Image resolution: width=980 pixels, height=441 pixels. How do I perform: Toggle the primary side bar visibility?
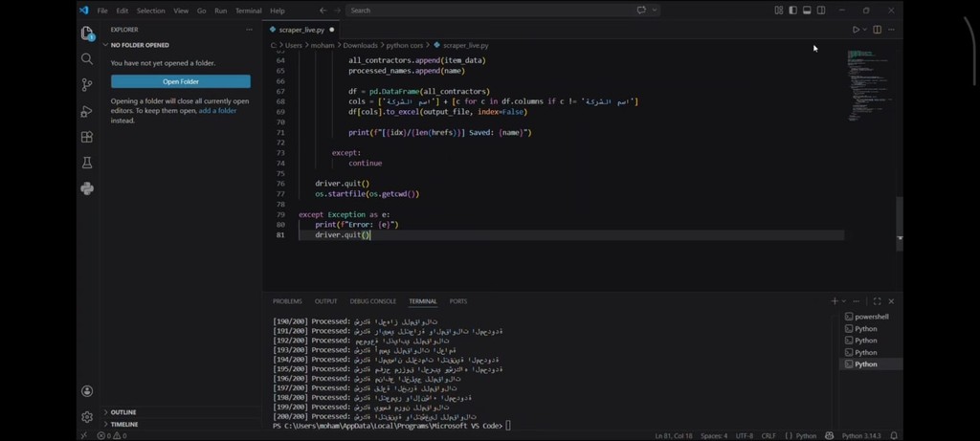tap(792, 11)
